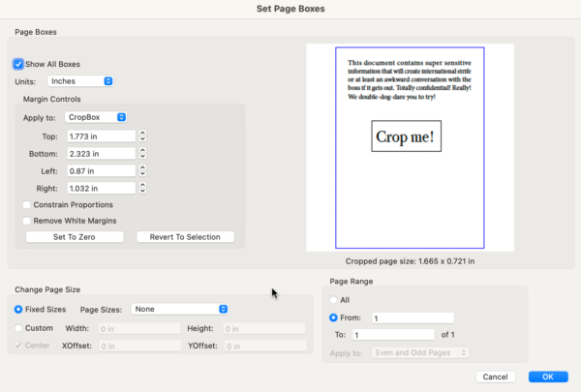
Task: Enable Remove White Margins checkbox
Action: 27,221
